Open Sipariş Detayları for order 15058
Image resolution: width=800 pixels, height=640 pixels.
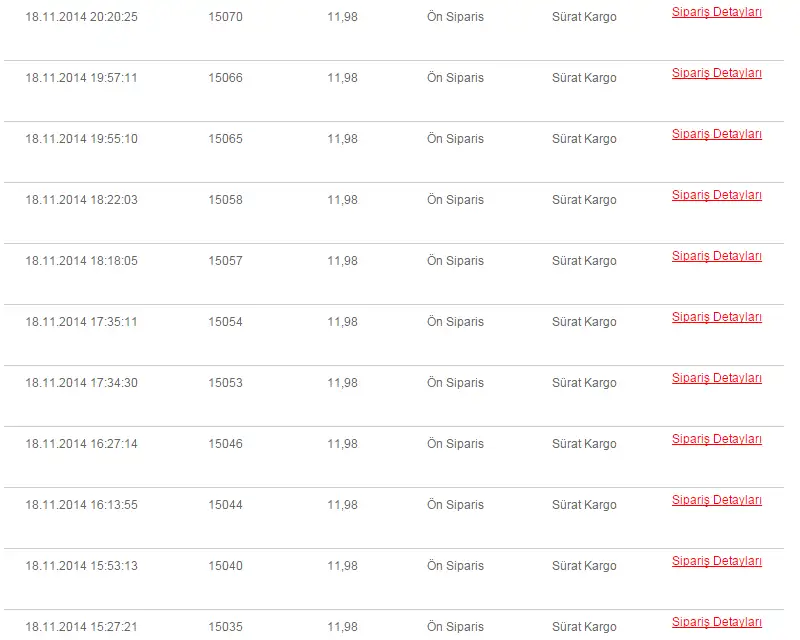click(716, 195)
